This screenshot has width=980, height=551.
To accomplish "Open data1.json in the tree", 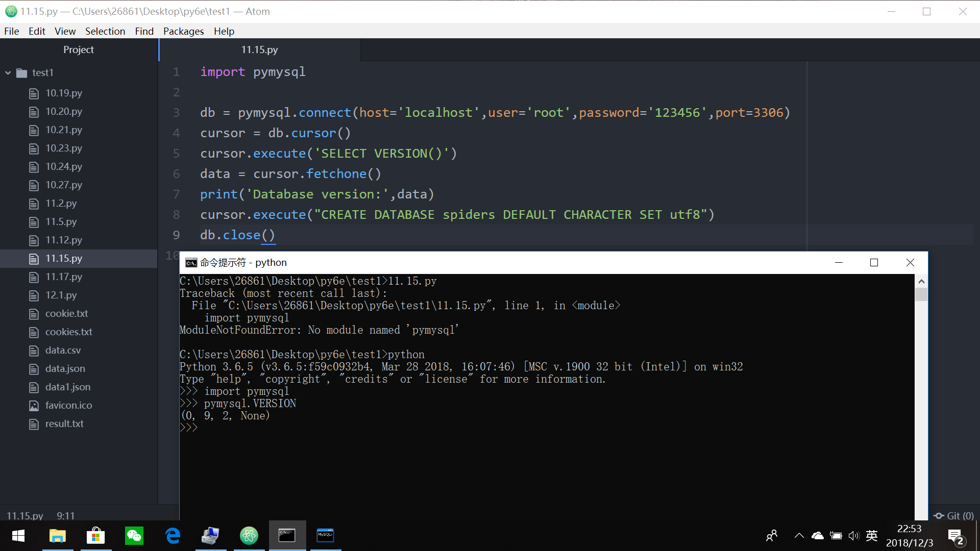I will 68,387.
